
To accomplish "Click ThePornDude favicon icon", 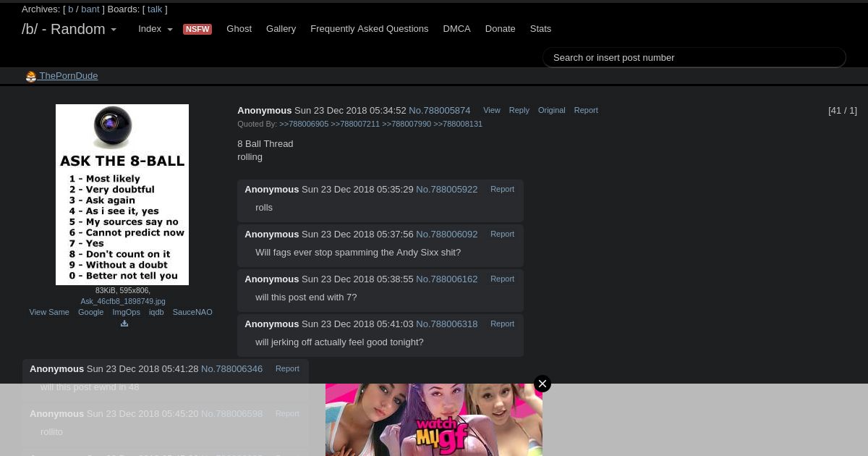I will click(x=31, y=77).
